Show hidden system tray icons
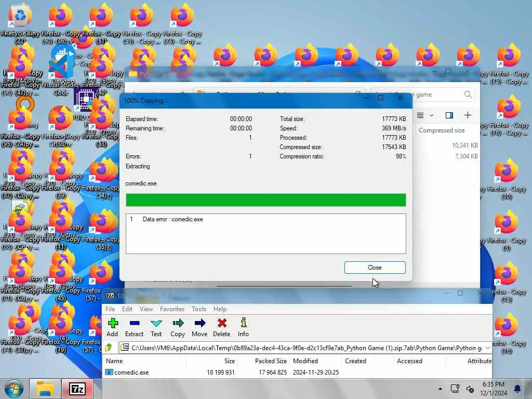 (x=440, y=389)
